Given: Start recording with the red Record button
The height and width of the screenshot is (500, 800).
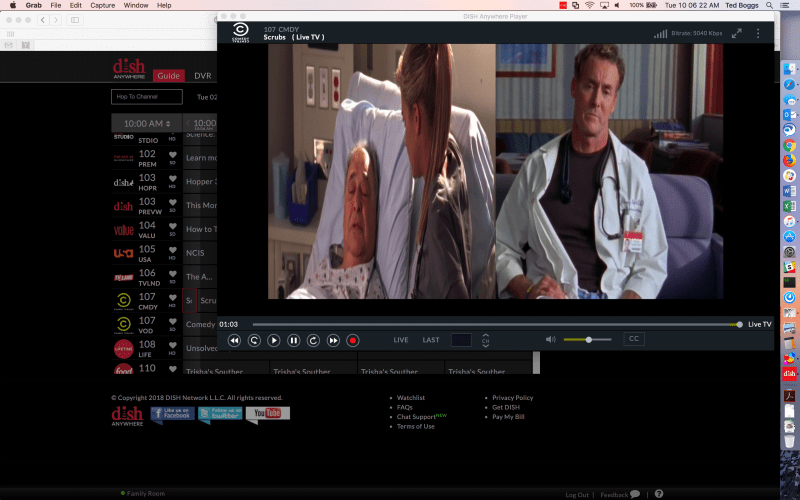Looking at the screenshot, I should [x=353, y=340].
